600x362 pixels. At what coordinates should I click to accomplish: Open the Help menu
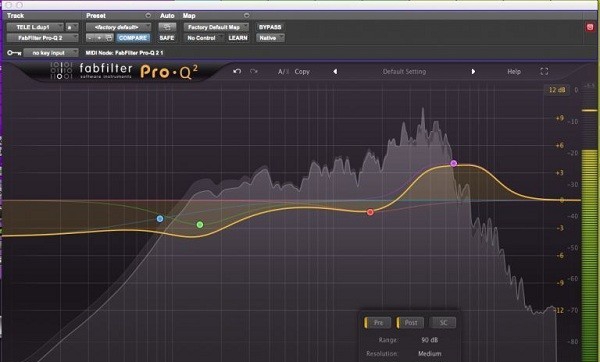(x=514, y=72)
